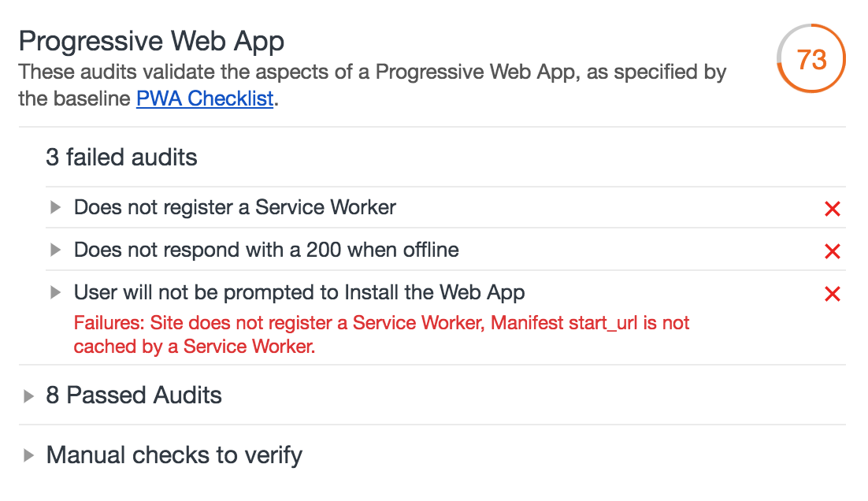Select 'Does not register a Service Worker' title
This screenshot has width=868, height=501.
coord(235,207)
